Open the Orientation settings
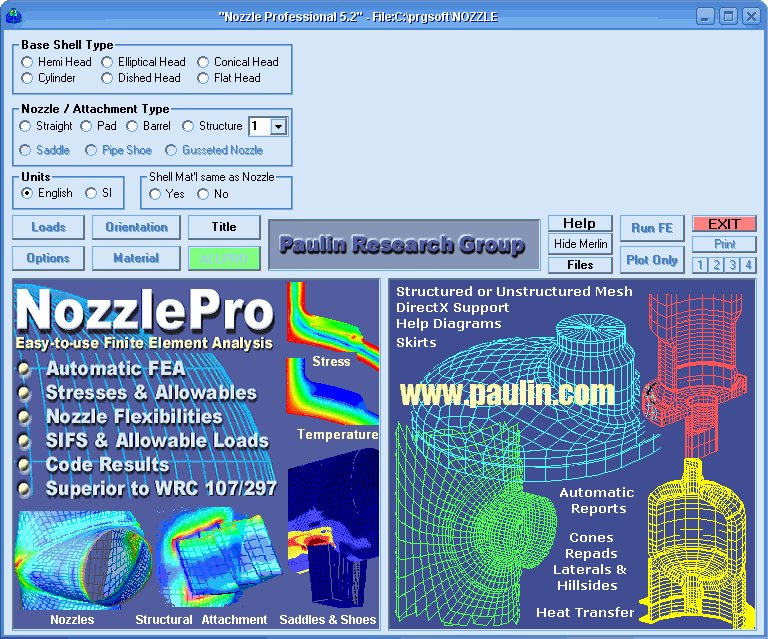The width and height of the screenshot is (768, 639). 136,228
